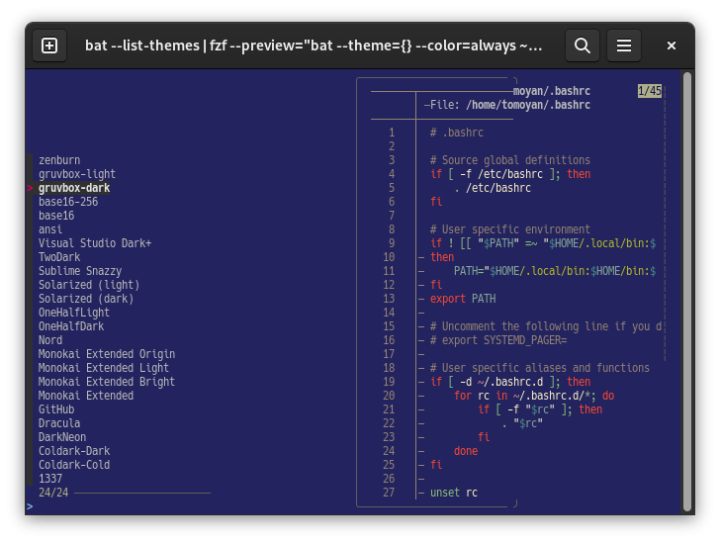Screen dimensions: 720x543
Task: Click the terminal vertical scrollbar
Action: [686, 290]
